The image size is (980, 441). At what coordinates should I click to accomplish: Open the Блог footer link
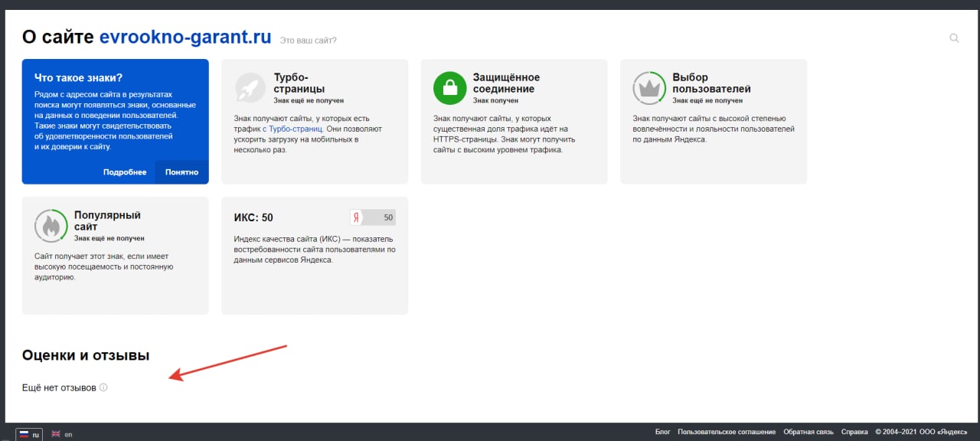click(x=663, y=433)
